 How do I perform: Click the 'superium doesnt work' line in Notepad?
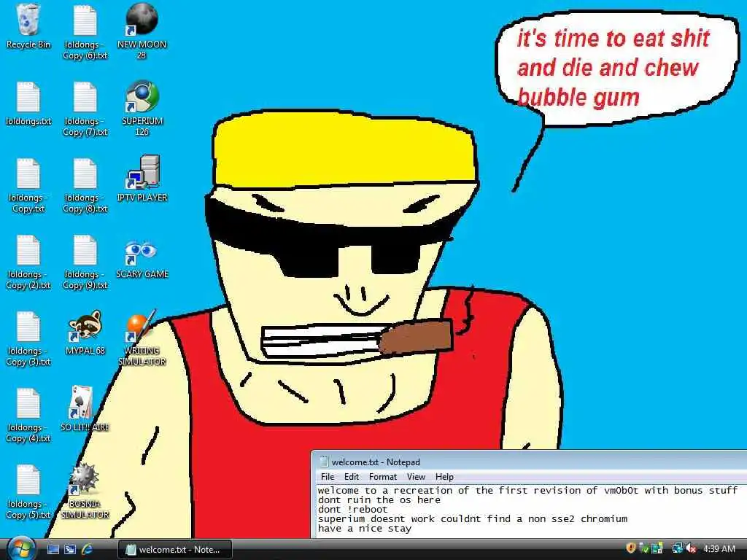coord(473,519)
